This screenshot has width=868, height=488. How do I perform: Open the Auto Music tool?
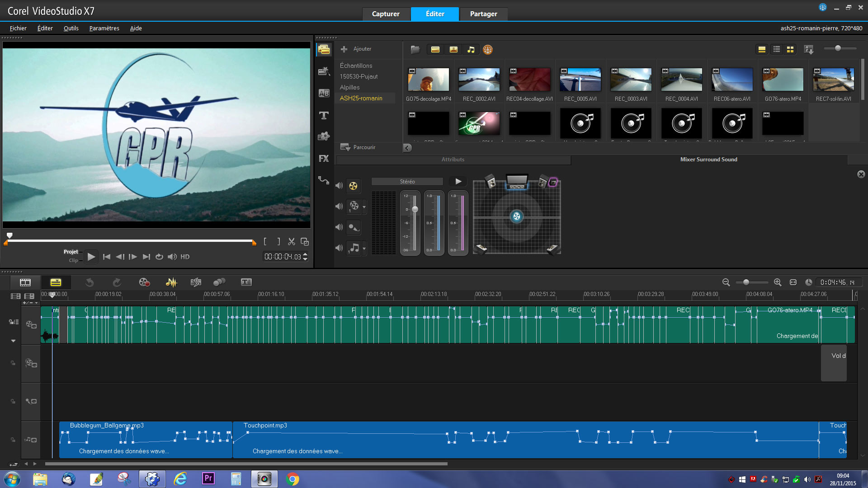point(196,282)
